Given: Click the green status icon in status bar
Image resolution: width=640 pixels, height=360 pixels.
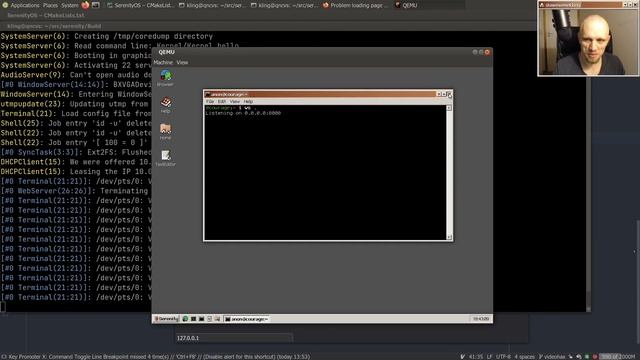Looking at the screenshot, I should (x=587, y=357).
